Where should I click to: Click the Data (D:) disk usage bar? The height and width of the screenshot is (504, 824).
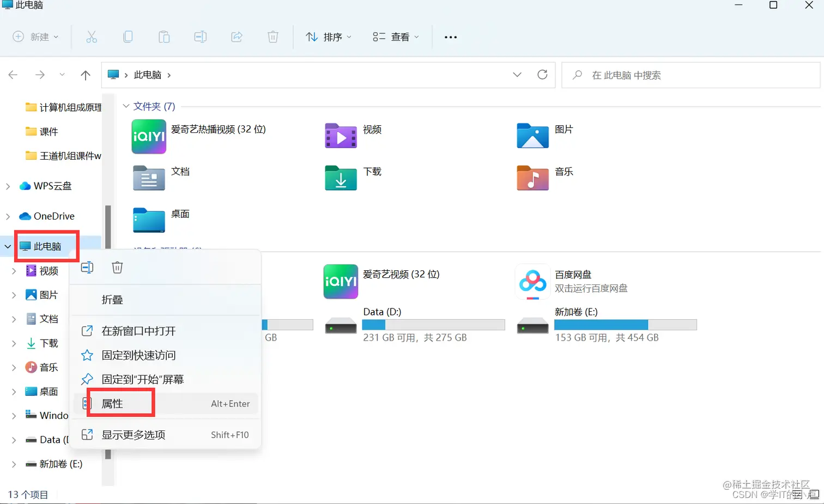(433, 324)
